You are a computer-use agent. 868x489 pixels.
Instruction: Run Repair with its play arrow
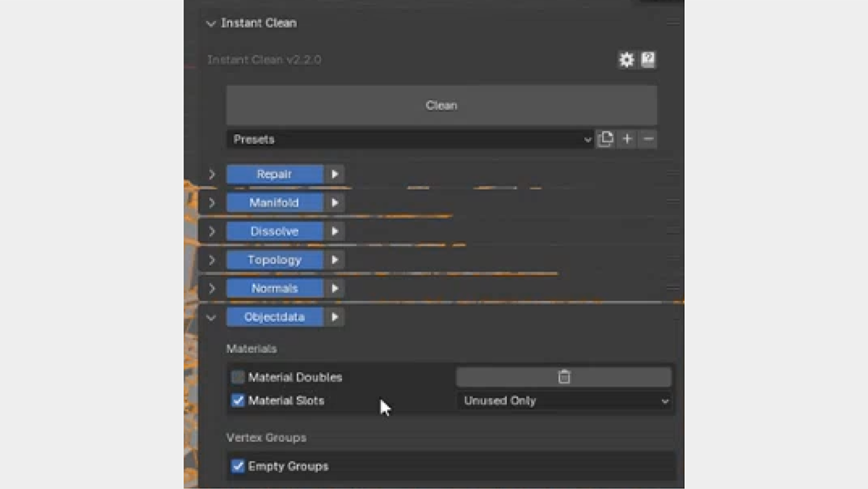(334, 174)
